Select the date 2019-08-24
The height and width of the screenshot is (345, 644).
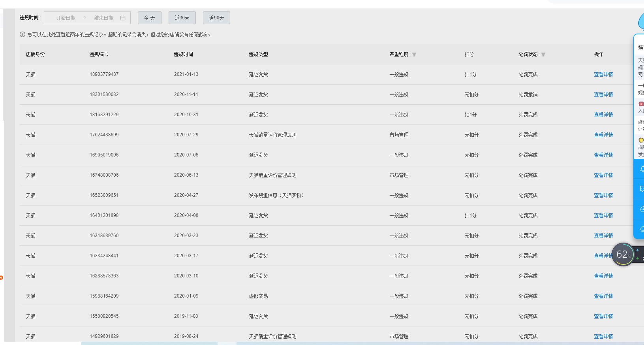click(186, 336)
